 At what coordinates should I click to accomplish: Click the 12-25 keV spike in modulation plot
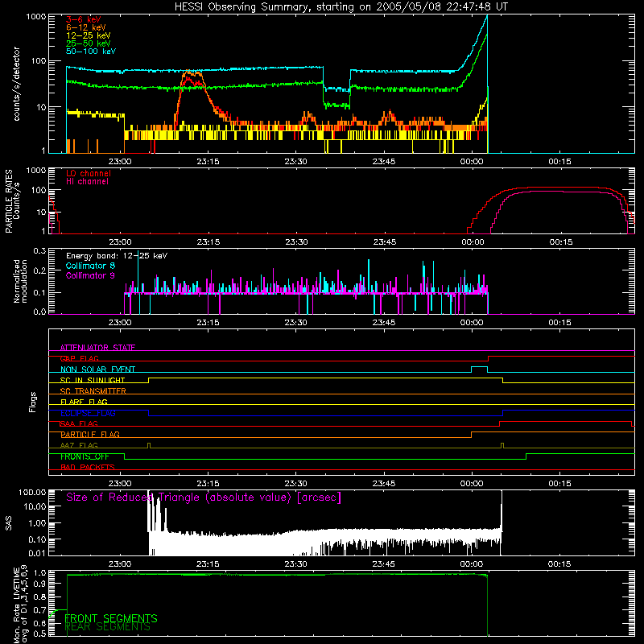coord(138,271)
